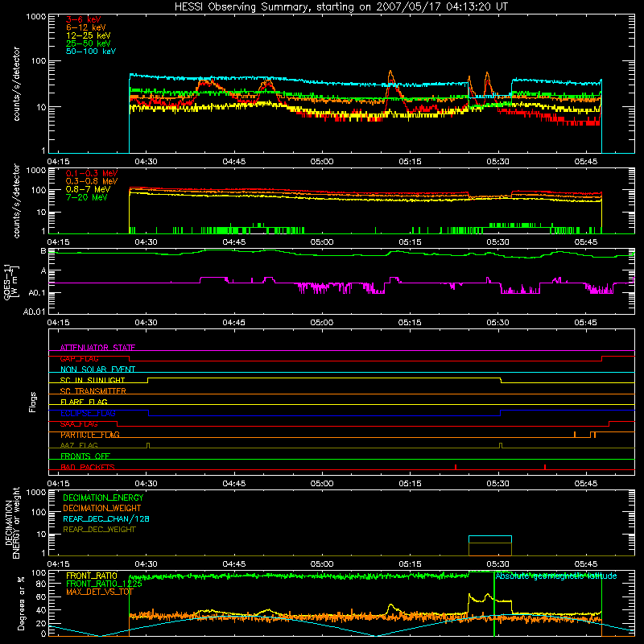The image size is (644, 644).
Task: Select the DECIMATION_WEIGHT legend label
Action: coord(102,508)
